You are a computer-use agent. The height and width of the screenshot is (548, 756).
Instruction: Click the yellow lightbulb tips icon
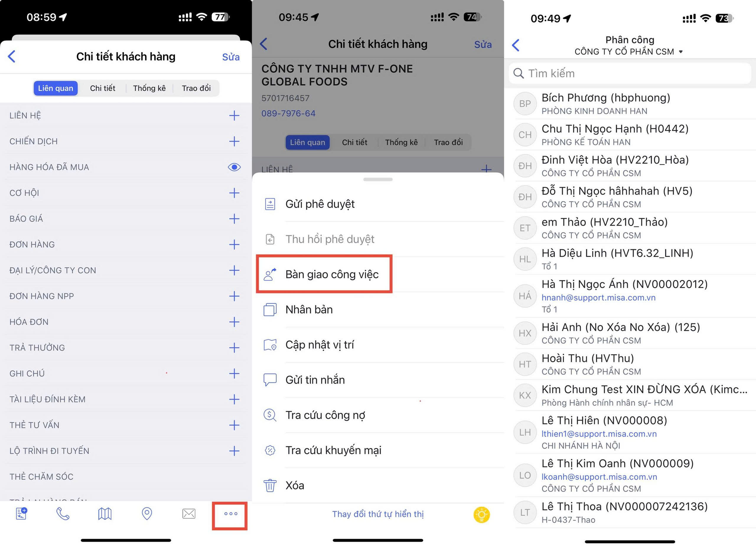(481, 515)
